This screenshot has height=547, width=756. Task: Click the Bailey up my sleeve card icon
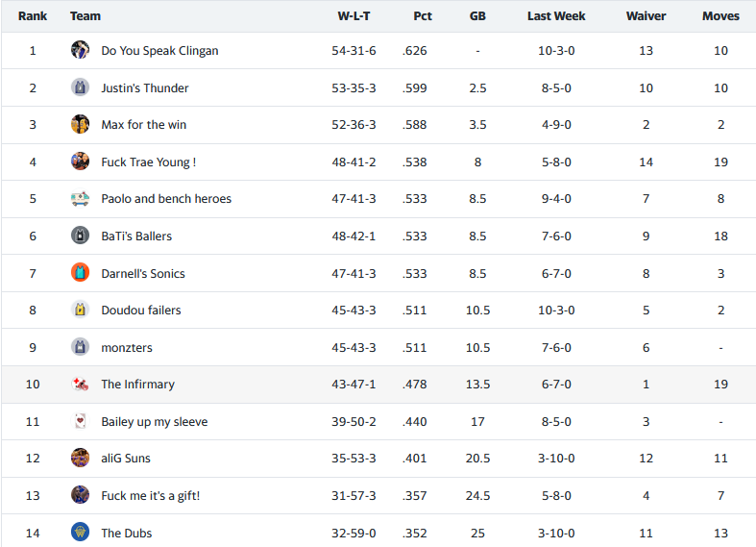coord(80,421)
